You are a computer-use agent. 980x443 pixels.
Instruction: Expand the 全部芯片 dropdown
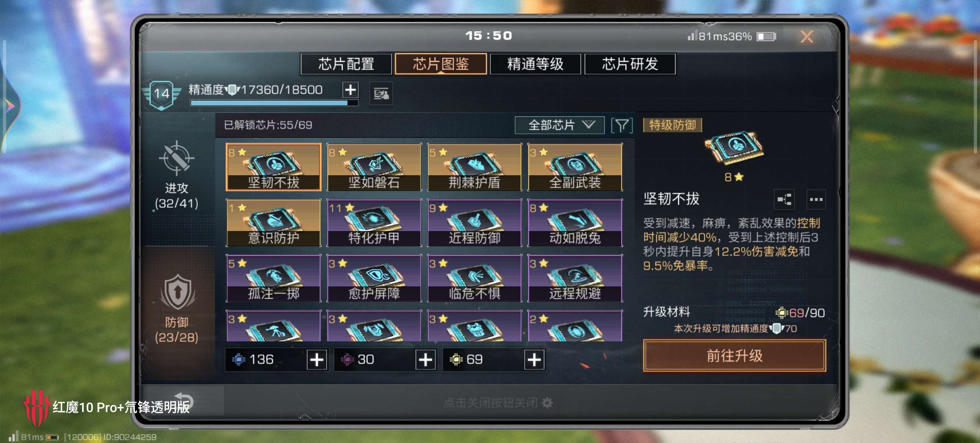[x=560, y=125]
